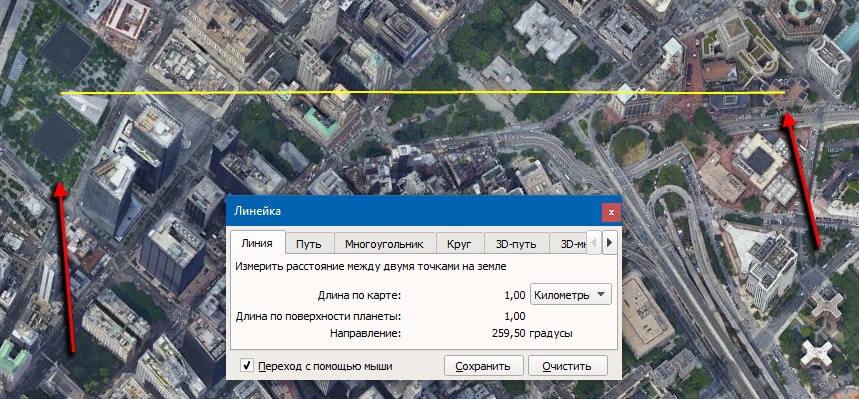Click the direction value 259,50 градусы

[532, 333]
